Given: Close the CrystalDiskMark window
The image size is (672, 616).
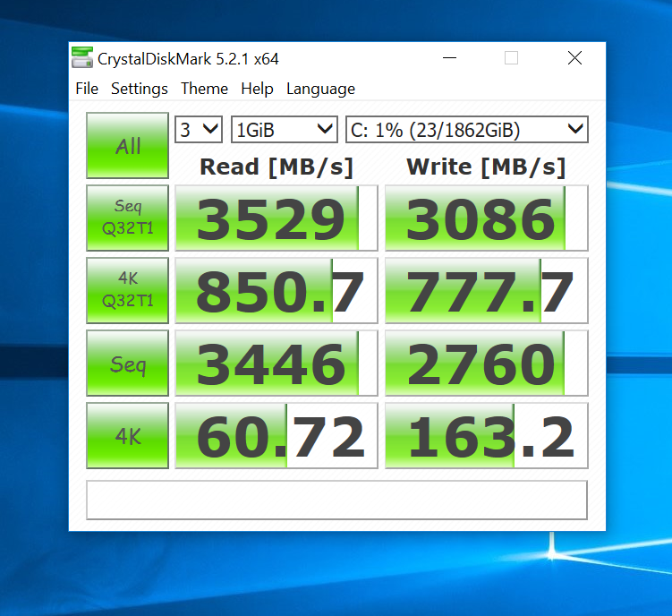Looking at the screenshot, I should (x=574, y=57).
